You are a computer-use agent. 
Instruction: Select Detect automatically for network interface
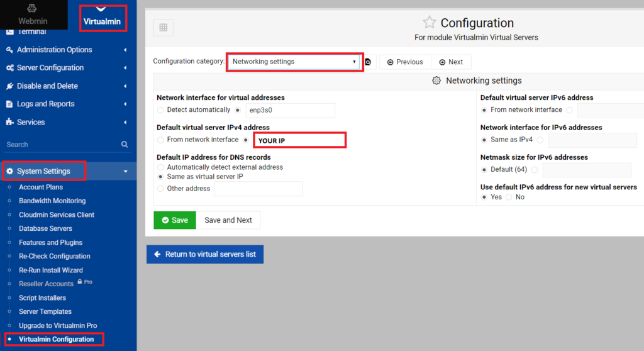(161, 110)
